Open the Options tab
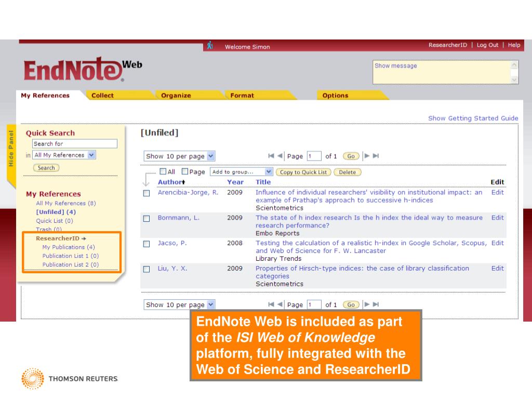 click(335, 96)
